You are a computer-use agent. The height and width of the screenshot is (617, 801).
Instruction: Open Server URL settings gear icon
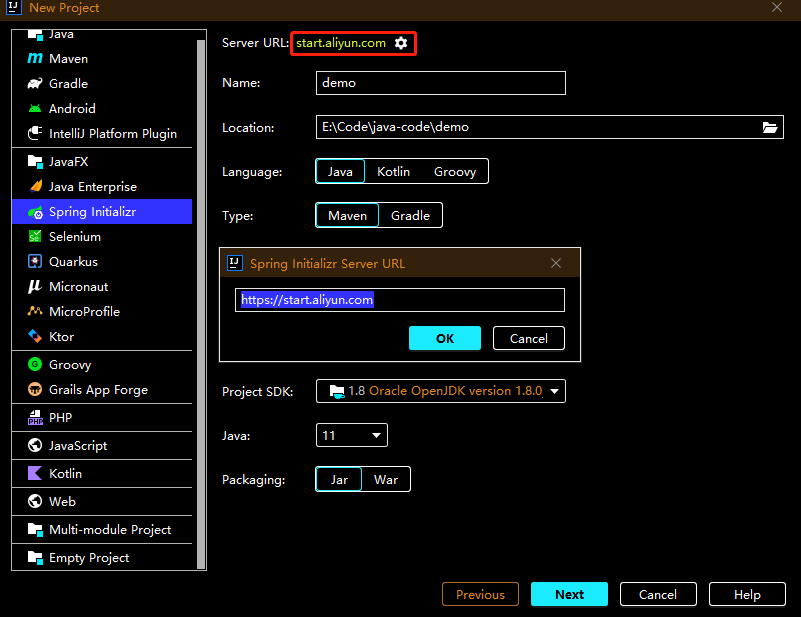click(x=401, y=43)
